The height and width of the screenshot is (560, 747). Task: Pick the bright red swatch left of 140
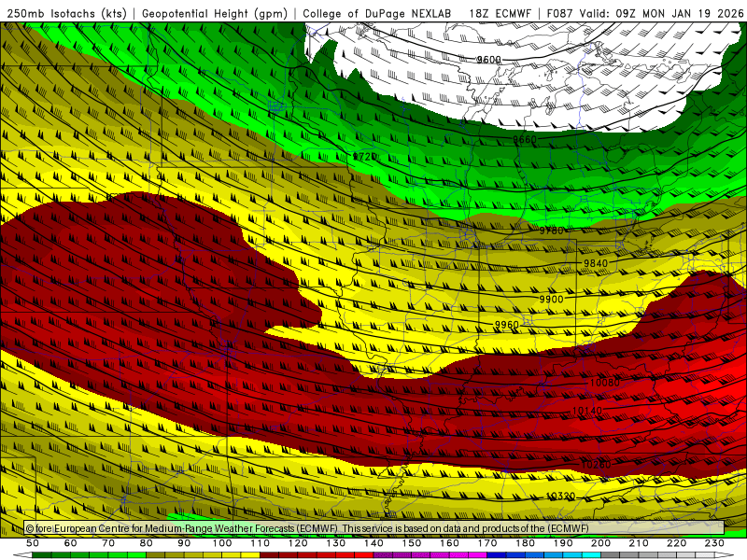click(x=364, y=555)
